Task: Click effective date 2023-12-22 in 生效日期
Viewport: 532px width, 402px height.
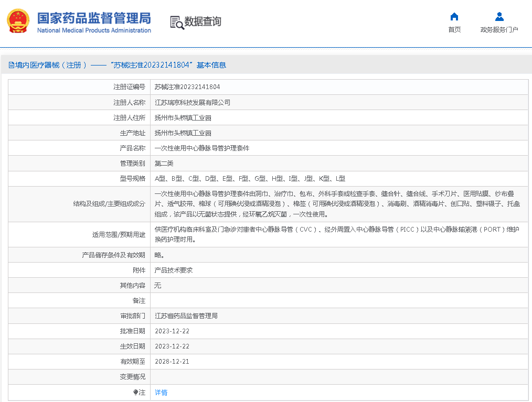Action: [172, 346]
